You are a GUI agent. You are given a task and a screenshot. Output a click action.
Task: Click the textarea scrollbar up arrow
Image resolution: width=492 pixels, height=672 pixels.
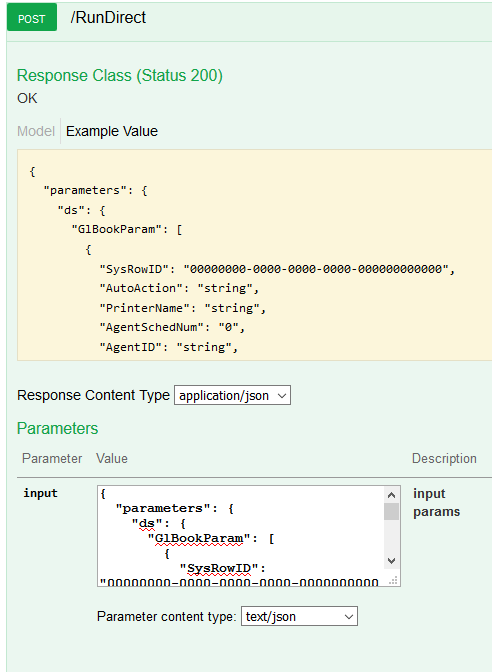(x=391, y=495)
